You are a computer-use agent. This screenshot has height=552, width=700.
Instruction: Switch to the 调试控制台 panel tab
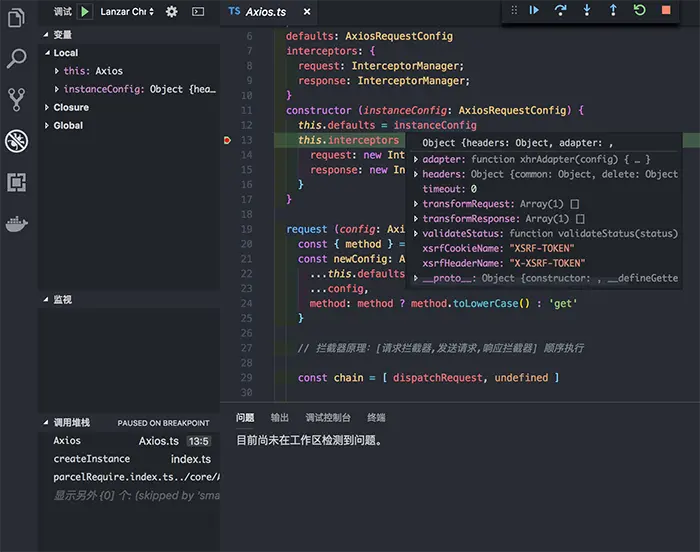(x=327, y=417)
